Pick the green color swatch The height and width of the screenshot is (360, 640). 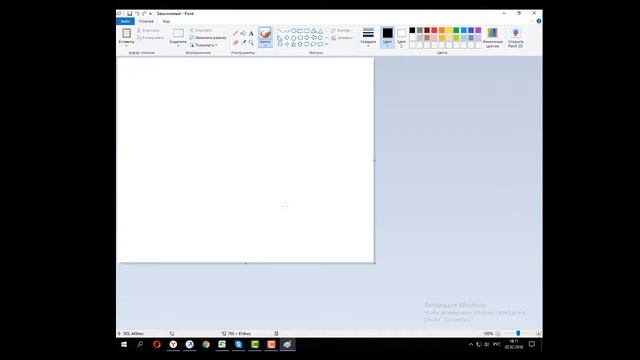456,30
